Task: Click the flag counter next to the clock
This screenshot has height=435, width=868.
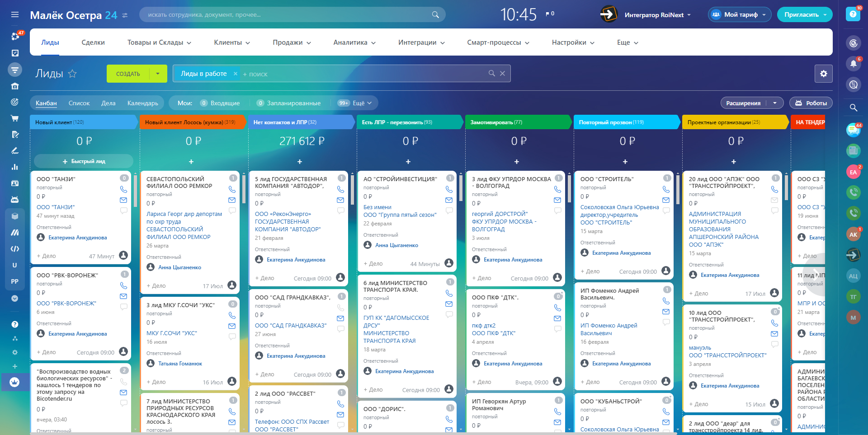Action: click(x=550, y=14)
